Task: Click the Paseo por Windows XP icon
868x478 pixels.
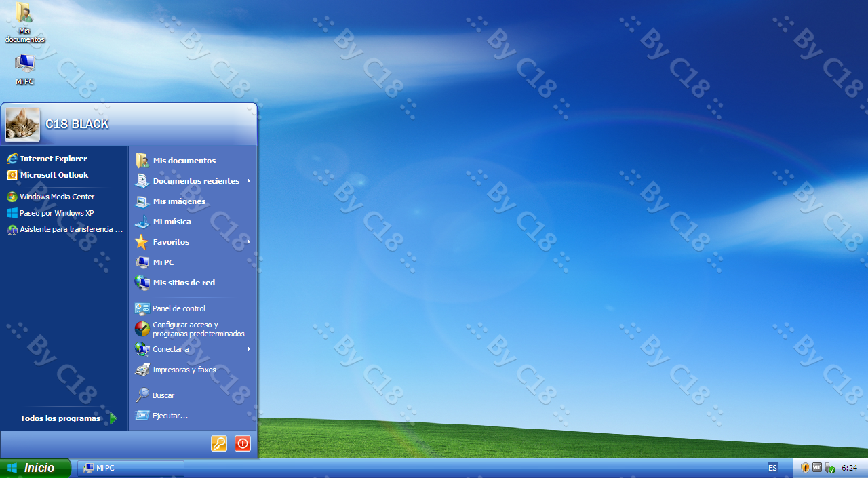Action: point(12,213)
